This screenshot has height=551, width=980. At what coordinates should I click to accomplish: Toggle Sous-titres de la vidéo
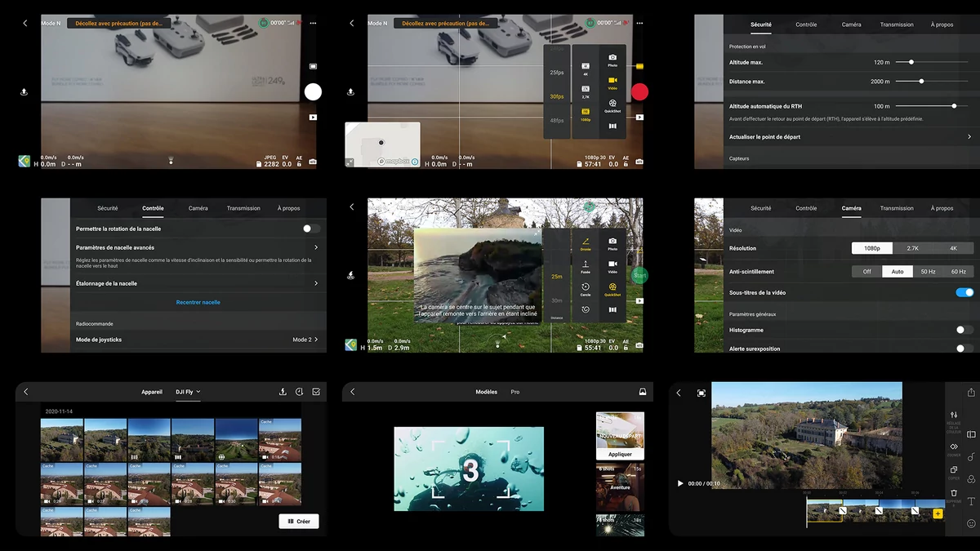[964, 292]
